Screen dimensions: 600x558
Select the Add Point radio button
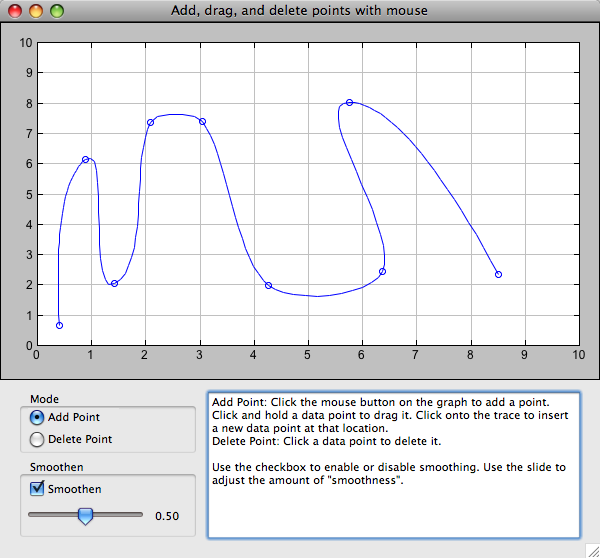coord(38,417)
